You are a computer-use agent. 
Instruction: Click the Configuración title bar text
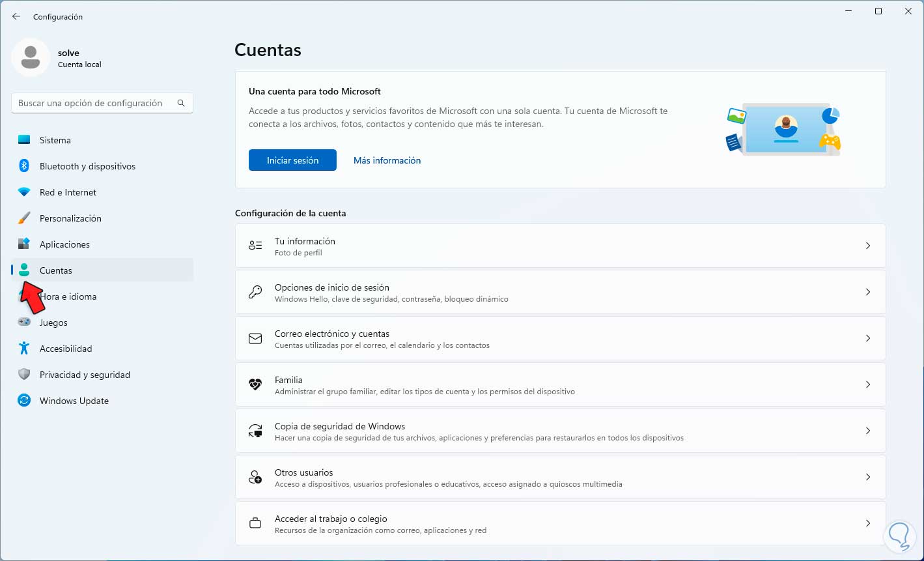click(58, 16)
